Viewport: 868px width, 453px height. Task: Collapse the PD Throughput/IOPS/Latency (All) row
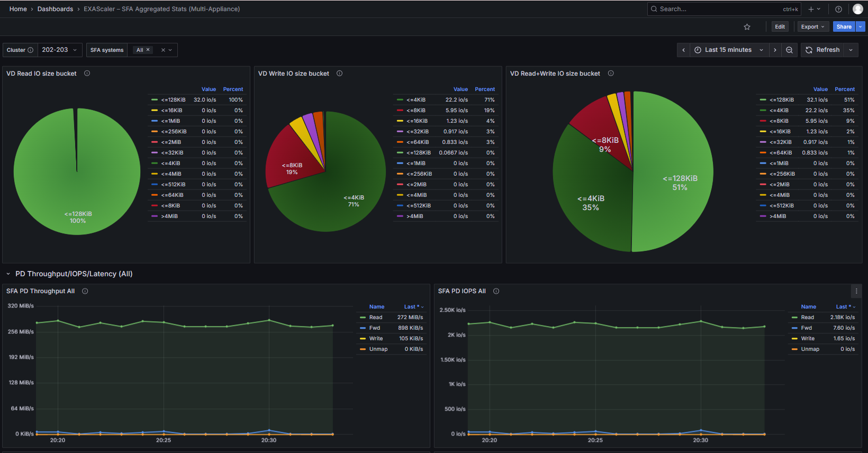pos(8,274)
